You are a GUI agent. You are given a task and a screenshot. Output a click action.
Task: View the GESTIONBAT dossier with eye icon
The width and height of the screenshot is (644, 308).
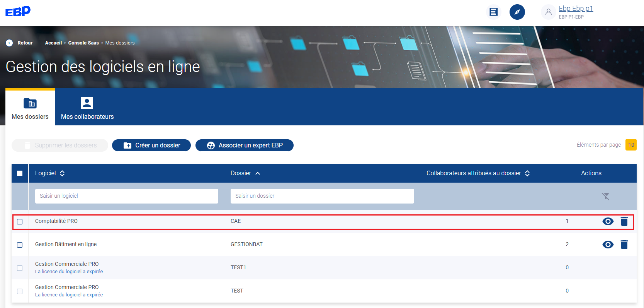608,245
